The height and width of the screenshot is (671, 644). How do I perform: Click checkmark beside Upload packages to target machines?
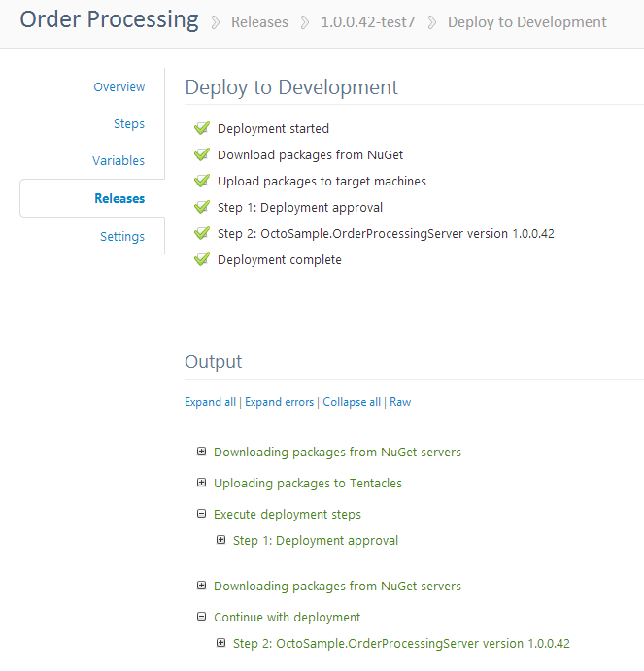click(202, 181)
